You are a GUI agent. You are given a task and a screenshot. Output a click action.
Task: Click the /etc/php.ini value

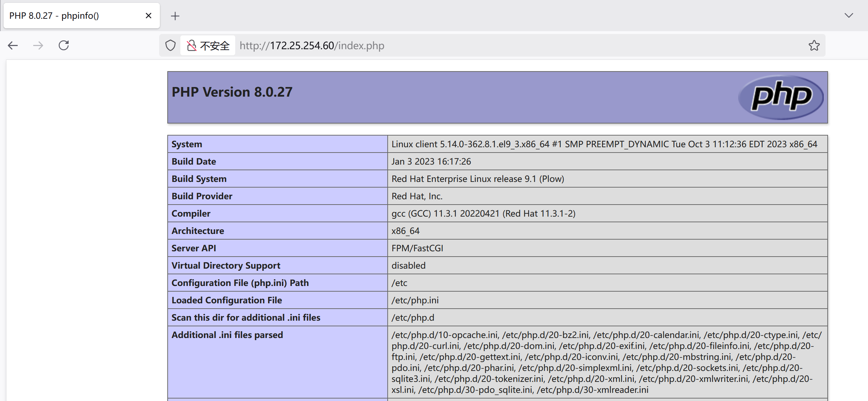pos(415,300)
